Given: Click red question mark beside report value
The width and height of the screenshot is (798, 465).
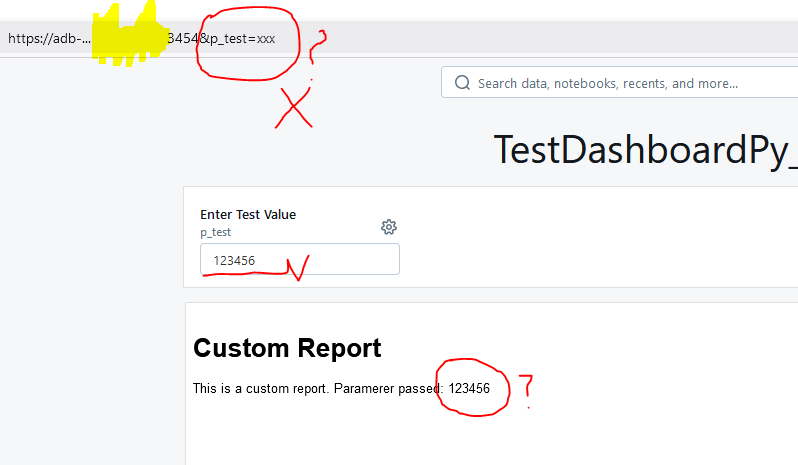Looking at the screenshot, I should (x=527, y=388).
